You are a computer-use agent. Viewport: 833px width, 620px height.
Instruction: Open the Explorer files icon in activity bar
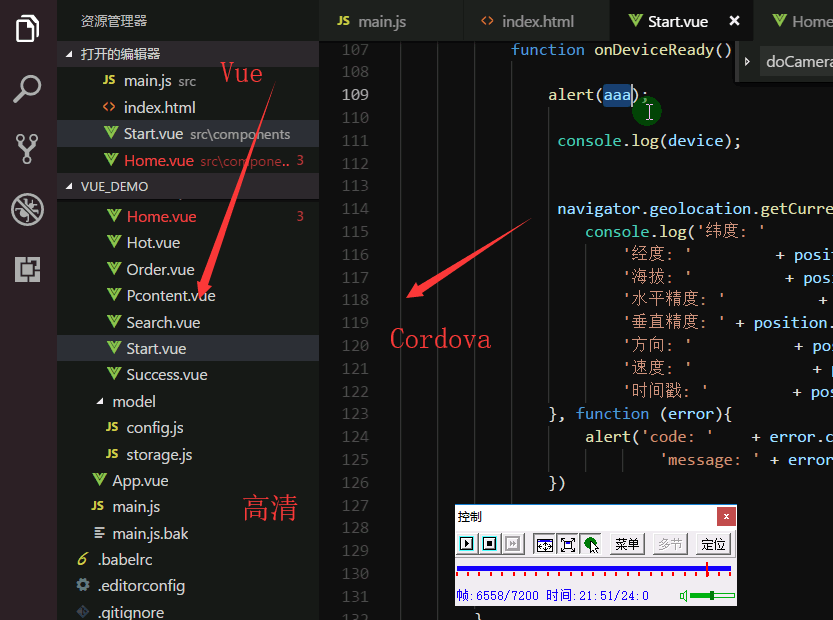coord(27,29)
